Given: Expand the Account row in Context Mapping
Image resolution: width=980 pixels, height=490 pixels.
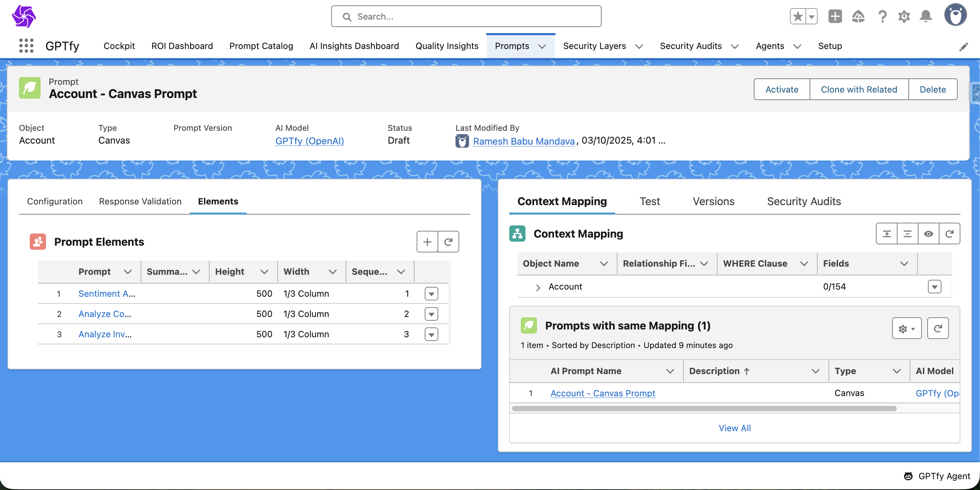Looking at the screenshot, I should [538, 287].
